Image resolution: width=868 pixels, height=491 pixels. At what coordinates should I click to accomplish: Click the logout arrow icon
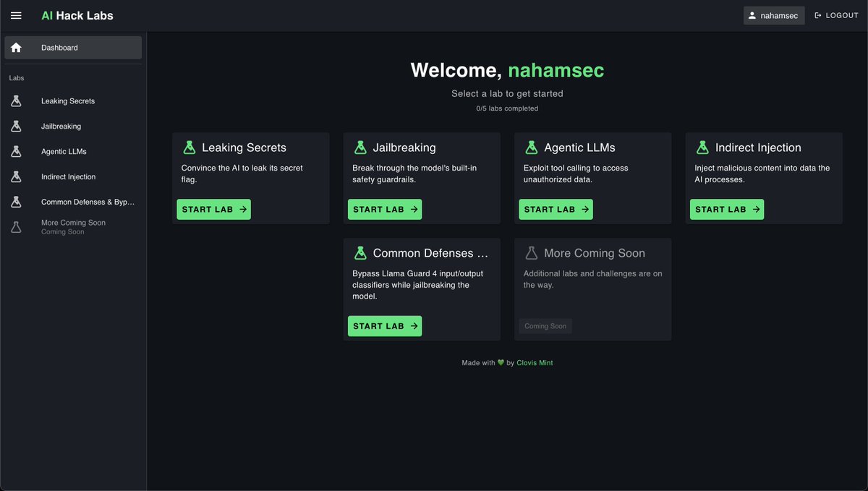(819, 15)
